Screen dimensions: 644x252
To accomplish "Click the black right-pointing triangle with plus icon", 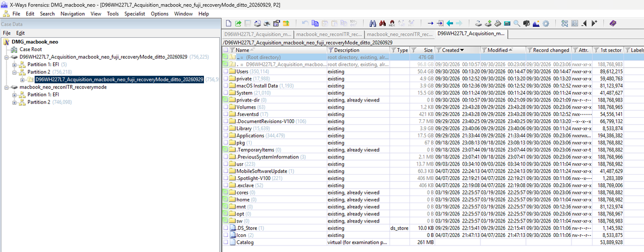I will pos(594,23).
